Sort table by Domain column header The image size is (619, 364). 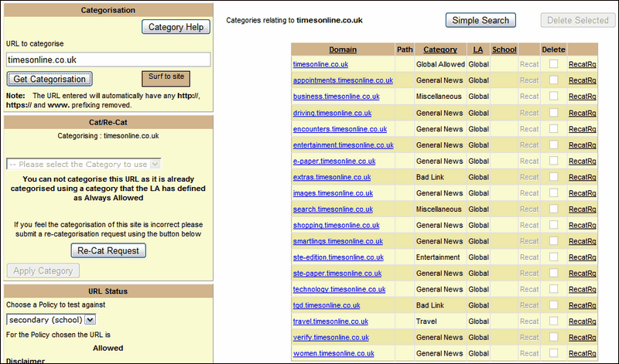343,49
